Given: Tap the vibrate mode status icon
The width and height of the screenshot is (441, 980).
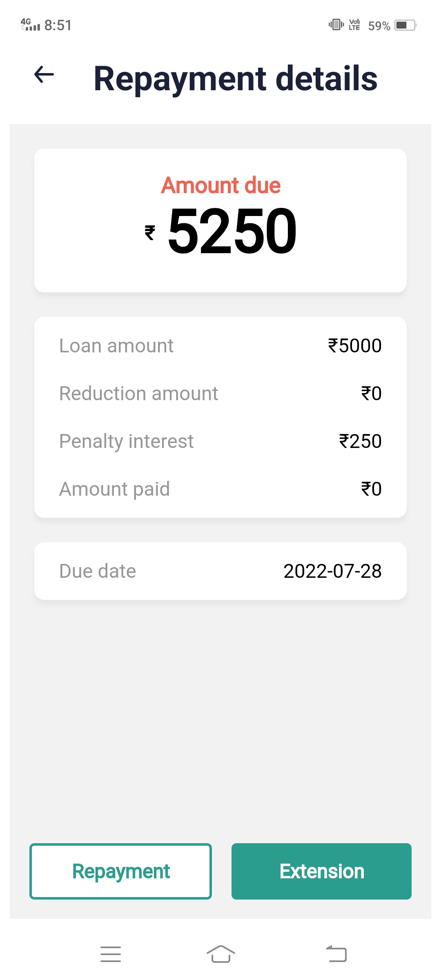Looking at the screenshot, I should tap(336, 25).
